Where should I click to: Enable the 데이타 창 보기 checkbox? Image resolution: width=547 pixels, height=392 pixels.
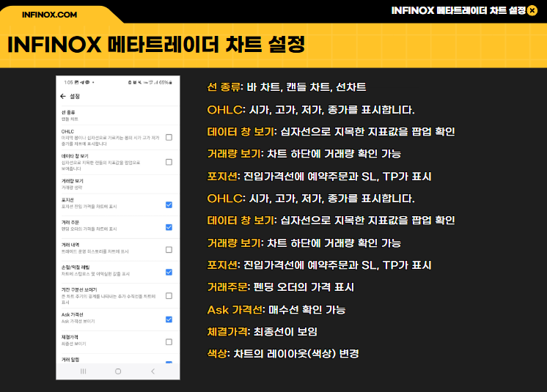(169, 162)
